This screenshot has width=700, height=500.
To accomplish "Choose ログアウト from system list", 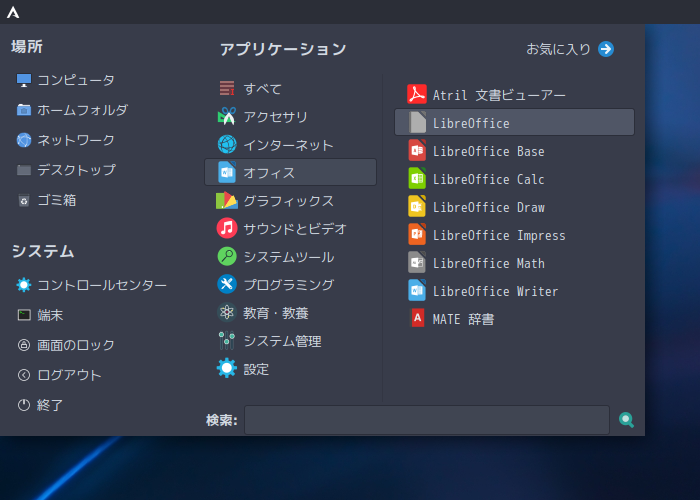I will 59,375.
